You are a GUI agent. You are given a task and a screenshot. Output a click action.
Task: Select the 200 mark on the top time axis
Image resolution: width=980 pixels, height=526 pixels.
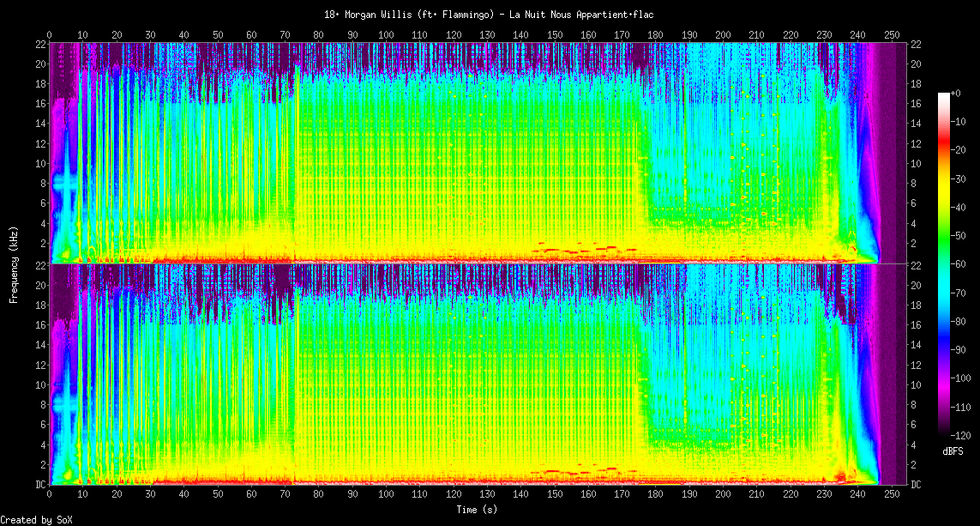pyautogui.click(x=723, y=34)
